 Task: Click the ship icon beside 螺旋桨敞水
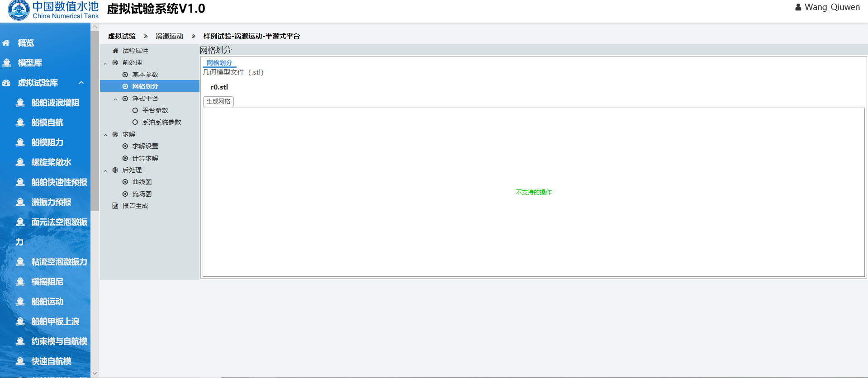20,162
